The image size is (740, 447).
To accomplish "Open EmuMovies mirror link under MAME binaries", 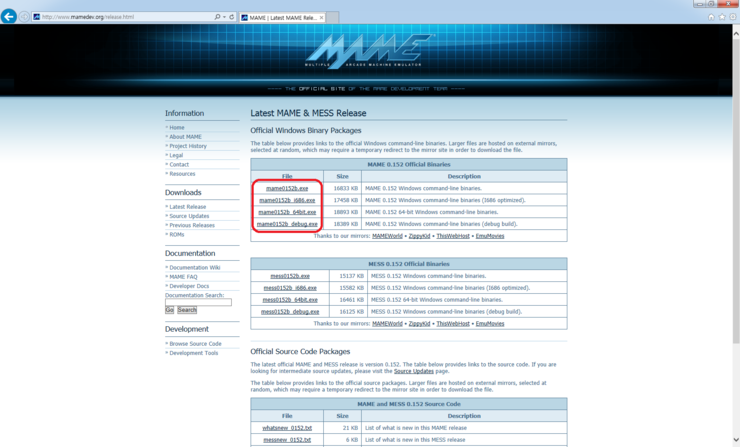I will (490, 236).
